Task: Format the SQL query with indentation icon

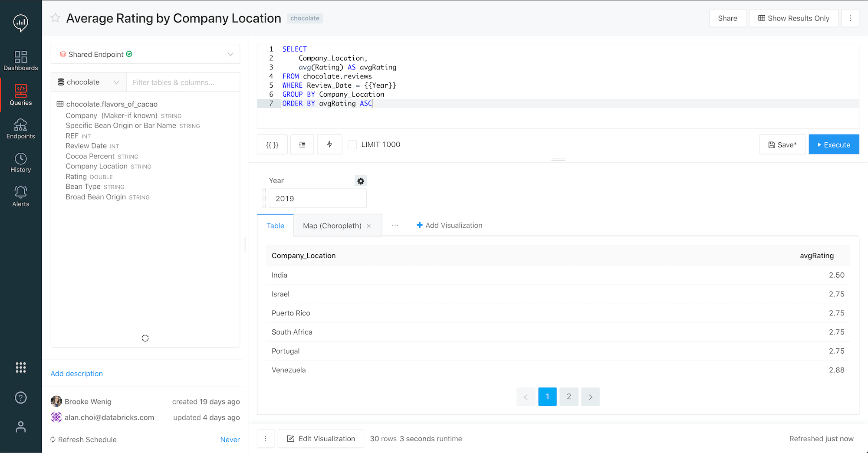Action: click(302, 144)
